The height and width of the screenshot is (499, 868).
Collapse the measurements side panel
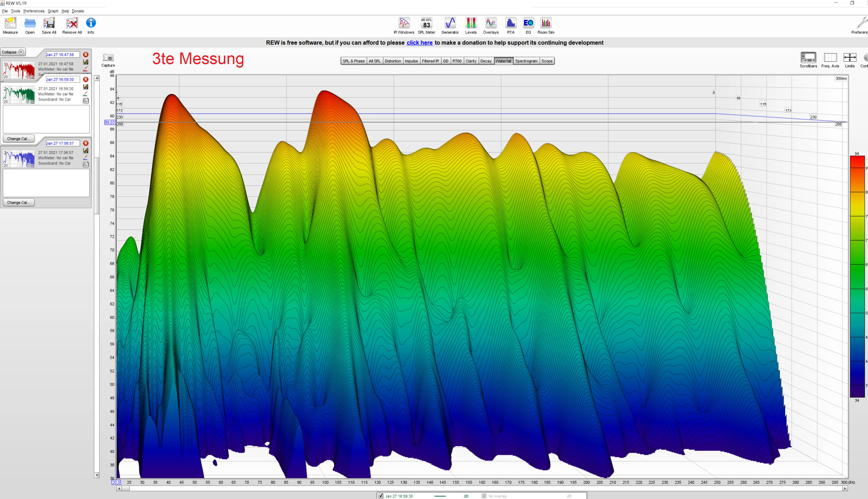pyautogui.click(x=13, y=52)
